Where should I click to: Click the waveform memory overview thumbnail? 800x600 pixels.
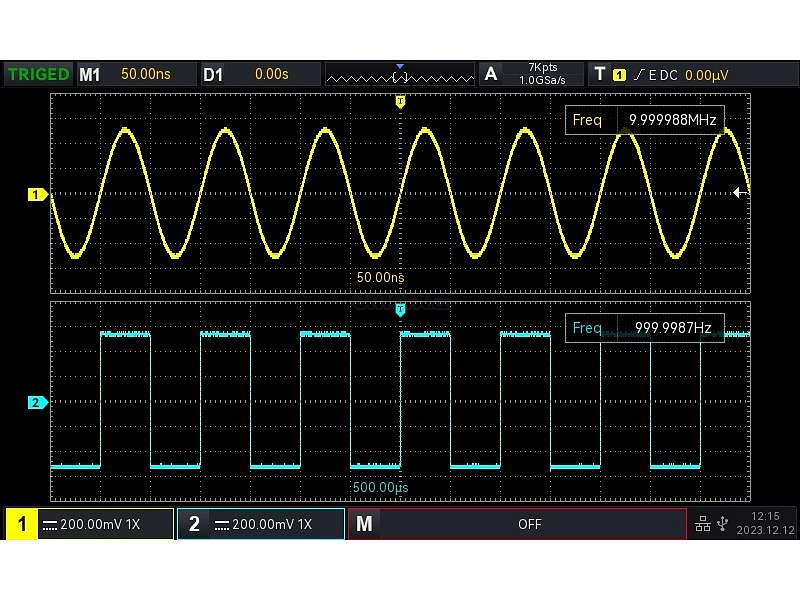[x=400, y=75]
